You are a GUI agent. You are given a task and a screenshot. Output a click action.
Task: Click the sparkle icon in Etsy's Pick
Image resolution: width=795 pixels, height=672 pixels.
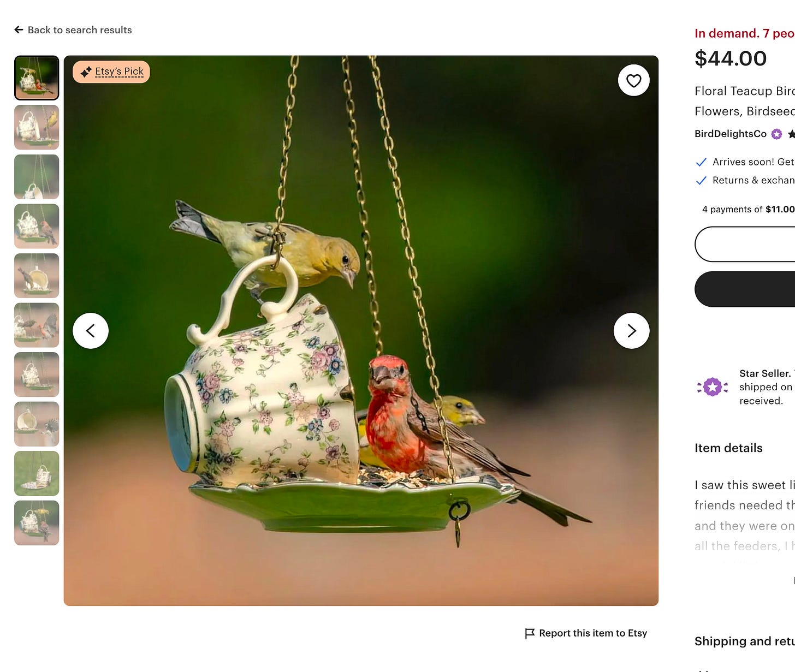86,72
